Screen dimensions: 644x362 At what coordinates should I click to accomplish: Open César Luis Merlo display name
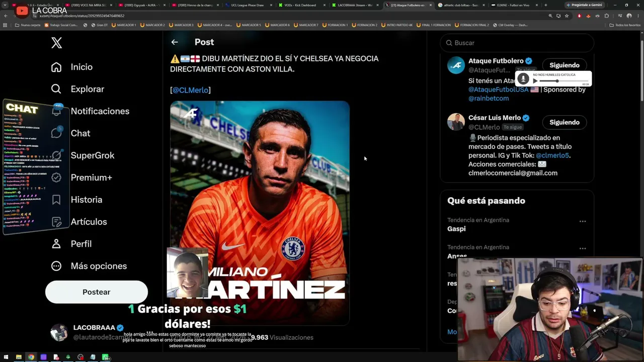[x=495, y=118]
